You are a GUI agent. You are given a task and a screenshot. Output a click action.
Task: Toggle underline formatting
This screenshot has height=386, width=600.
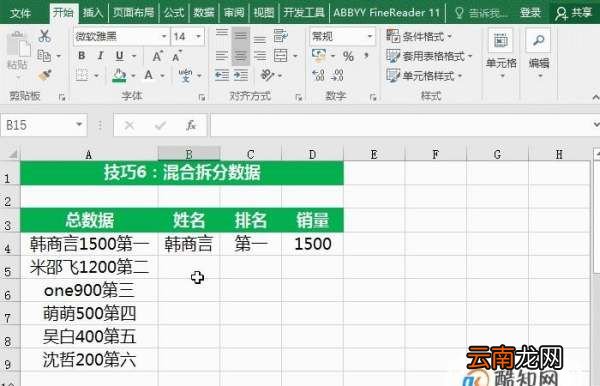(119, 56)
